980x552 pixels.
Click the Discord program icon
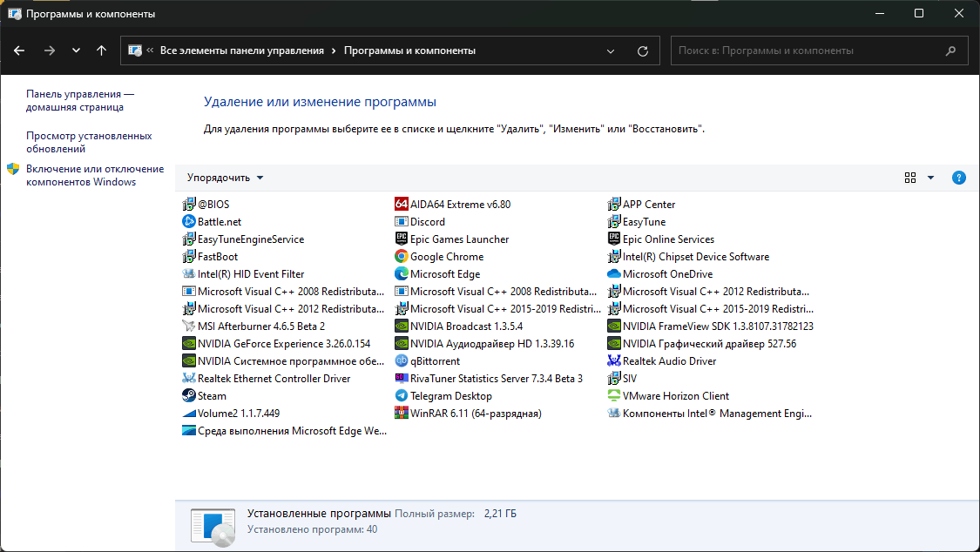pos(402,222)
